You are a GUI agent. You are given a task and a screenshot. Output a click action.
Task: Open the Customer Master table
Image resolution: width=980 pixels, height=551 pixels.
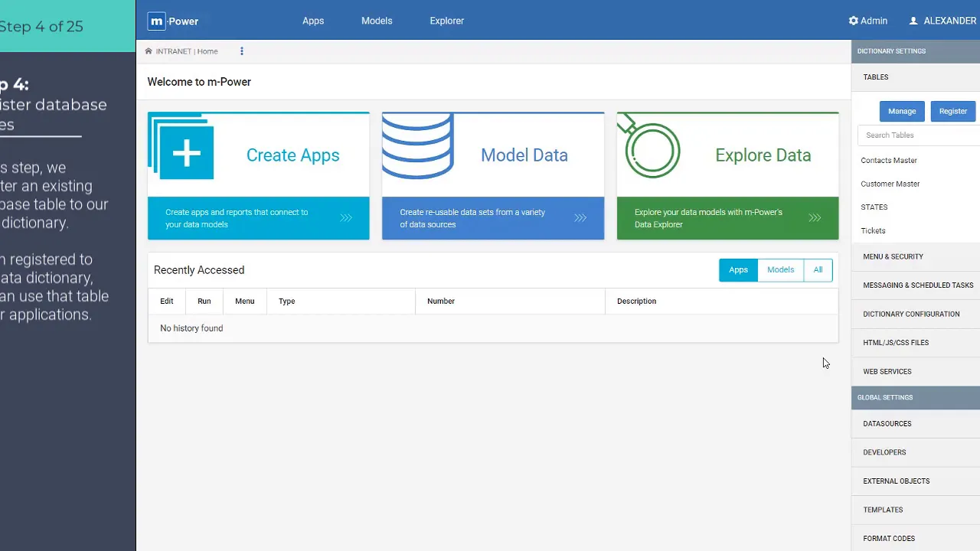pyautogui.click(x=890, y=184)
